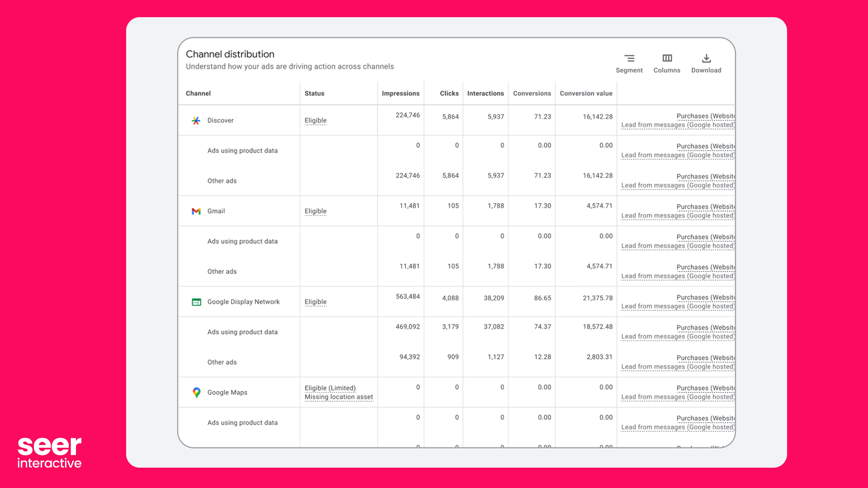Click Eligible status for Gmail row
The height and width of the screenshot is (488, 868).
315,211
